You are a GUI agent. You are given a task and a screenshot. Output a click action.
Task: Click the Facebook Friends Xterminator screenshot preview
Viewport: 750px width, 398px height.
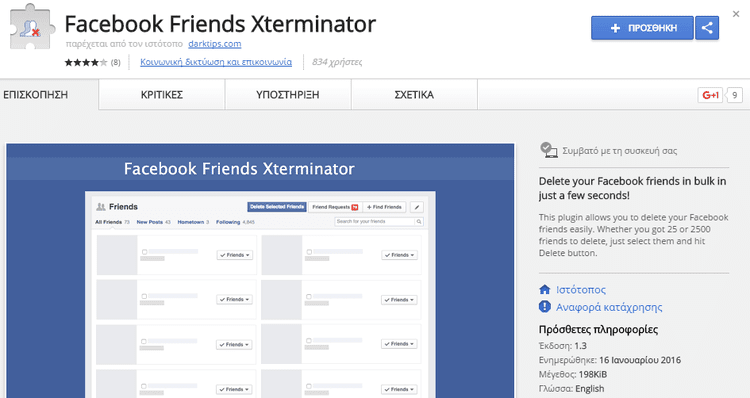tap(260, 271)
